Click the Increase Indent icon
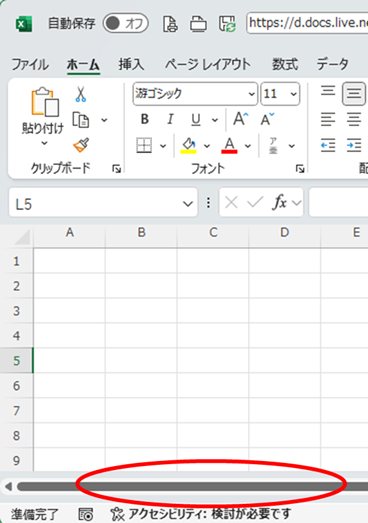This screenshot has height=523, width=368. click(x=354, y=145)
